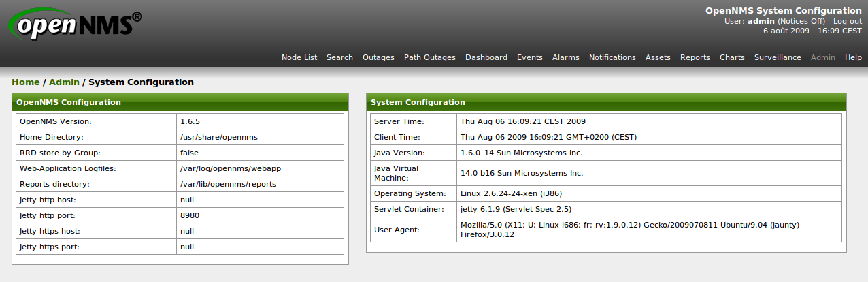The height and width of the screenshot is (282, 868).
Task: Open the Alarms page
Action: pyautogui.click(x=565, y=58)
